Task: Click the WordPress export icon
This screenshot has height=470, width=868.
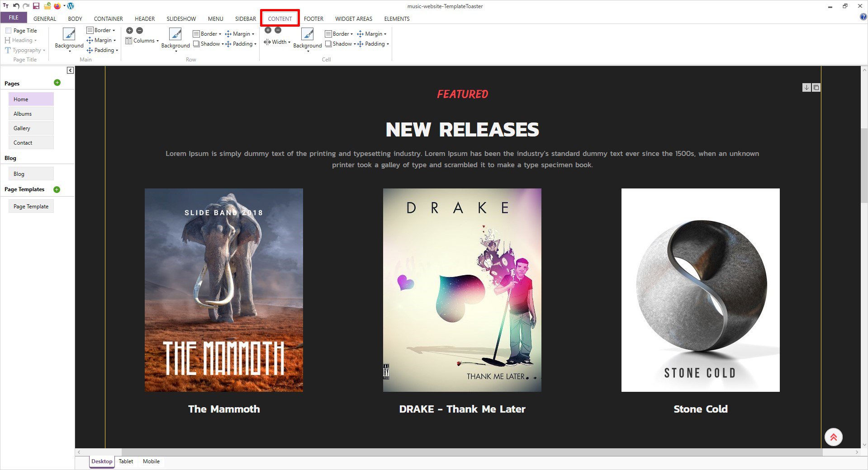Action: click(x=71, y=6)
